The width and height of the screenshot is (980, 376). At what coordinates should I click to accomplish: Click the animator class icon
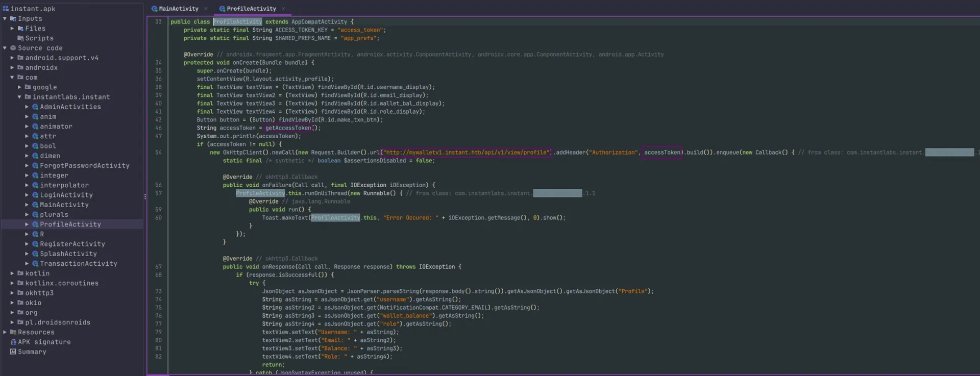pyautogui.click(x=35, y=127)
